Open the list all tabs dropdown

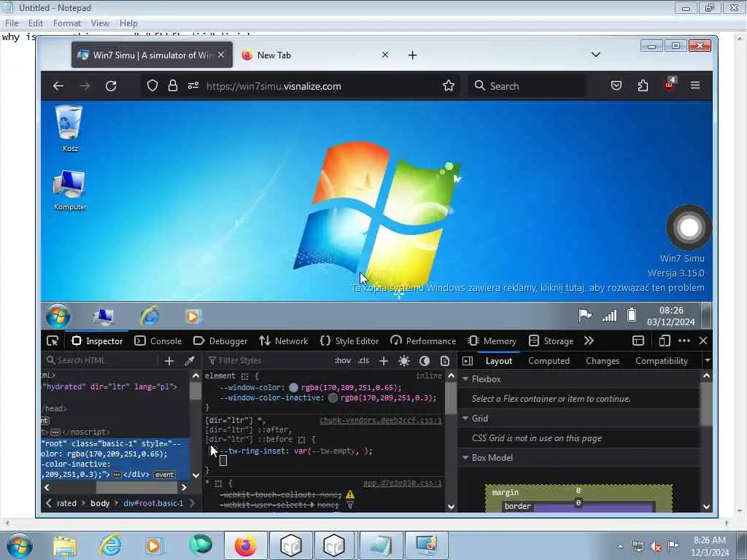pyautogui.click(x=595, y=55)
